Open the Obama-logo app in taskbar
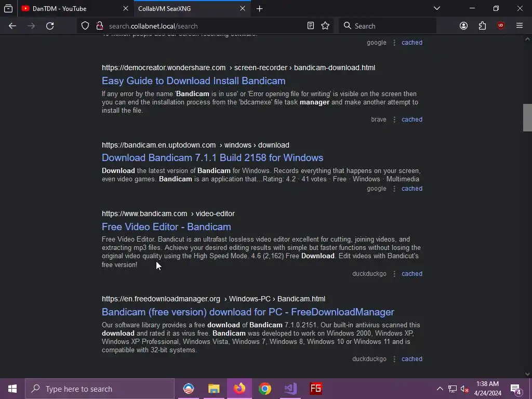Screen dimensions: 532x399 [188, 389]
